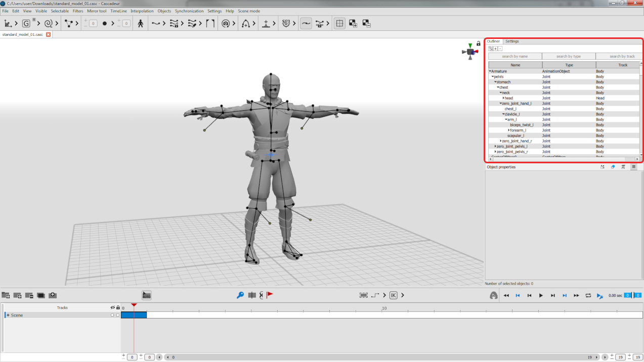Viewport: 644px width, 362px height.
Task: Toggle the viewport camera lock icon
Action: [x=479, y=44]
